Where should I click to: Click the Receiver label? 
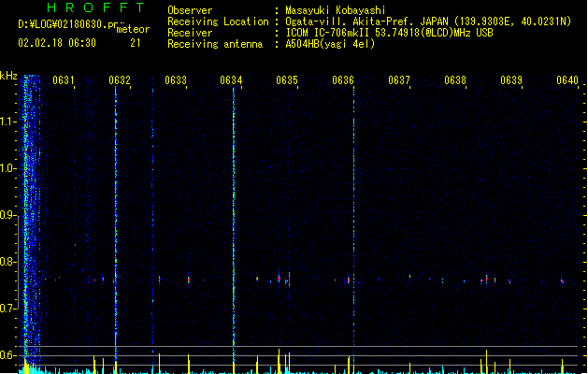click(190, 33)
